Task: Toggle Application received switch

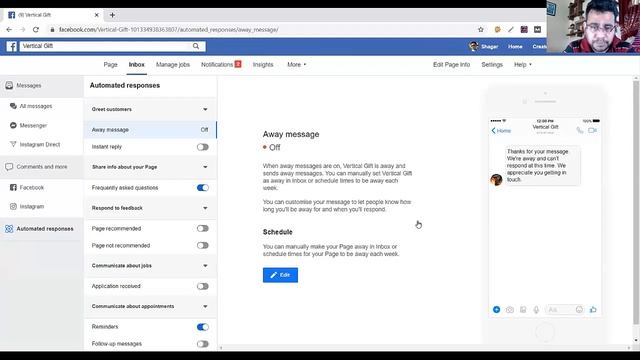Action: pyautogui.click(x=202, y=286)
